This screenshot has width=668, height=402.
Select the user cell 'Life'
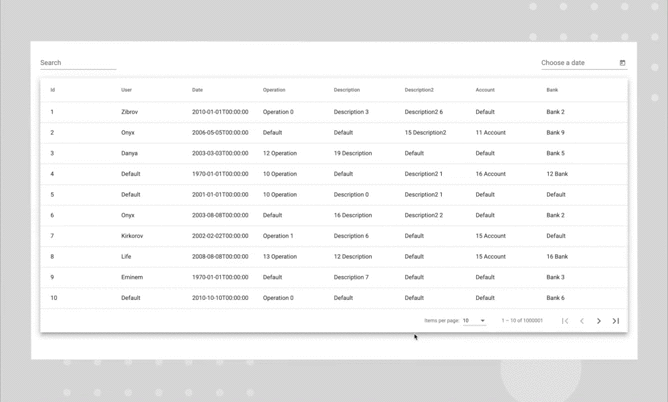[x=126, y=256]
